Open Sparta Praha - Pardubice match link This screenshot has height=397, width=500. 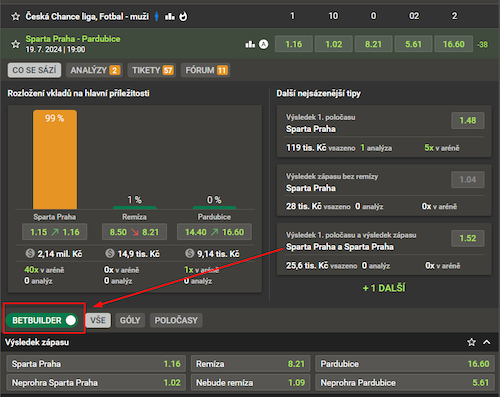[x=73, y=39]
